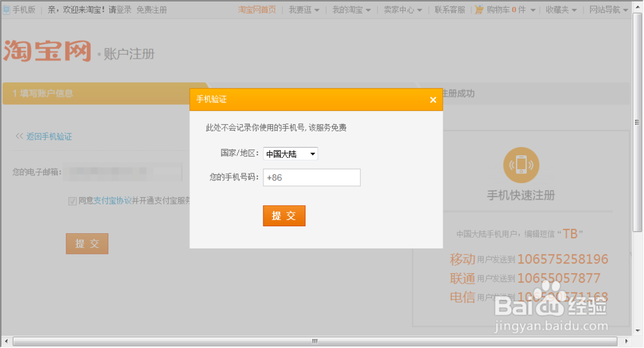Click the shopping cart icon
Image resolution: width=644 pixels, height=348 pixels.
[479, 10]
